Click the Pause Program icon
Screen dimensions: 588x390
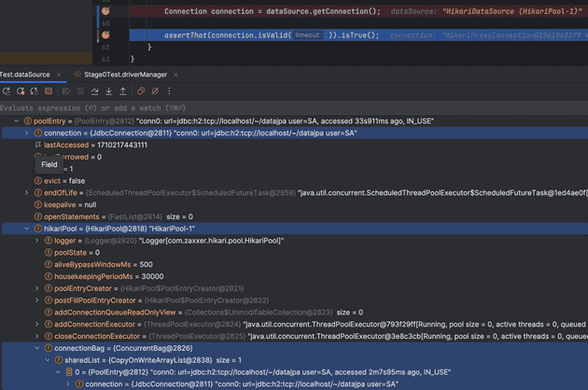click(x=80, y=91)
